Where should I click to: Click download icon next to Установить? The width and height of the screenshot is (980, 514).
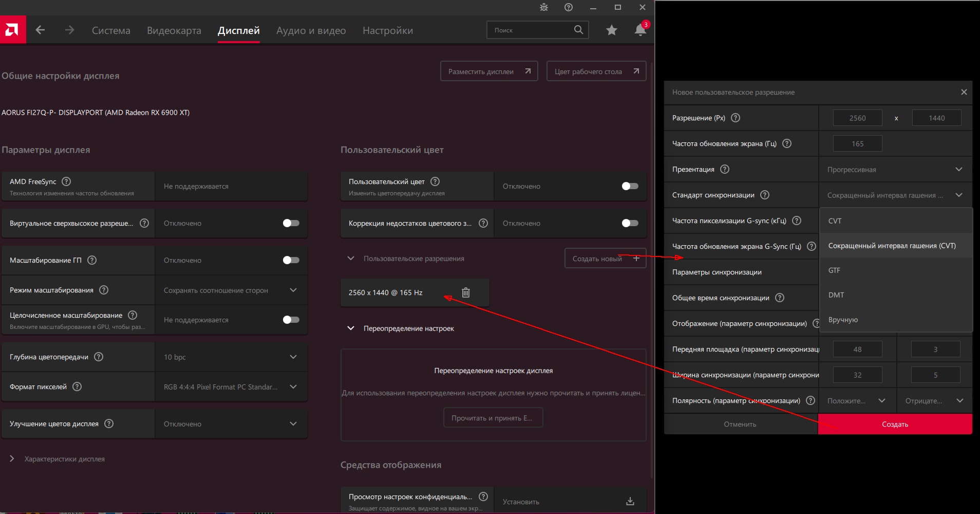pyautogui.click(x=630, y=502)
